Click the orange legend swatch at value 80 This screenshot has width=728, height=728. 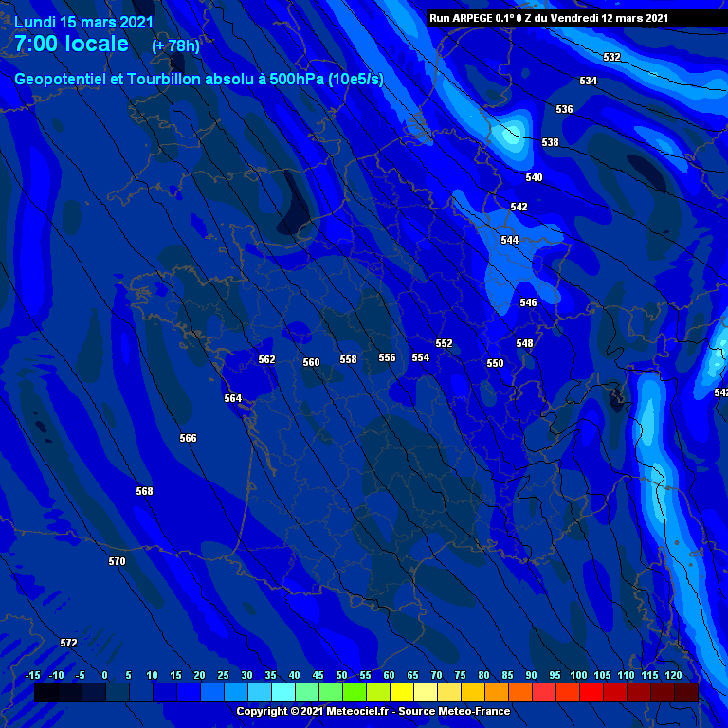(x=496, y=693)
